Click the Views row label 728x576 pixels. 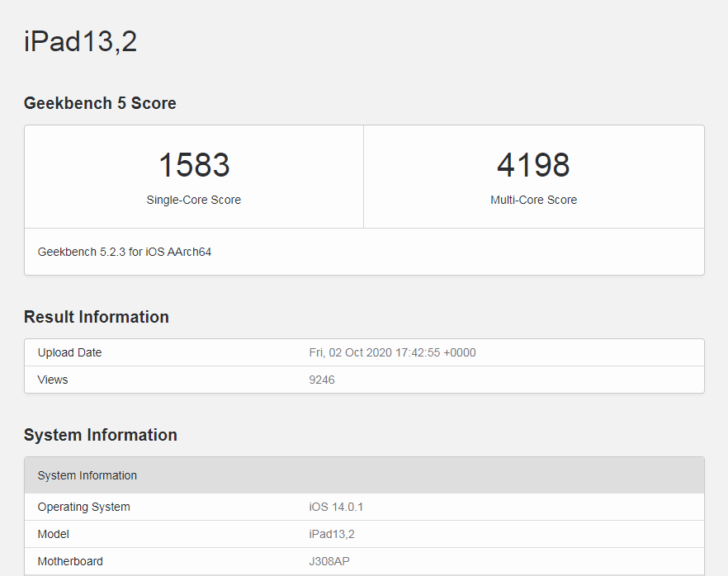click(x=53, y=380)
